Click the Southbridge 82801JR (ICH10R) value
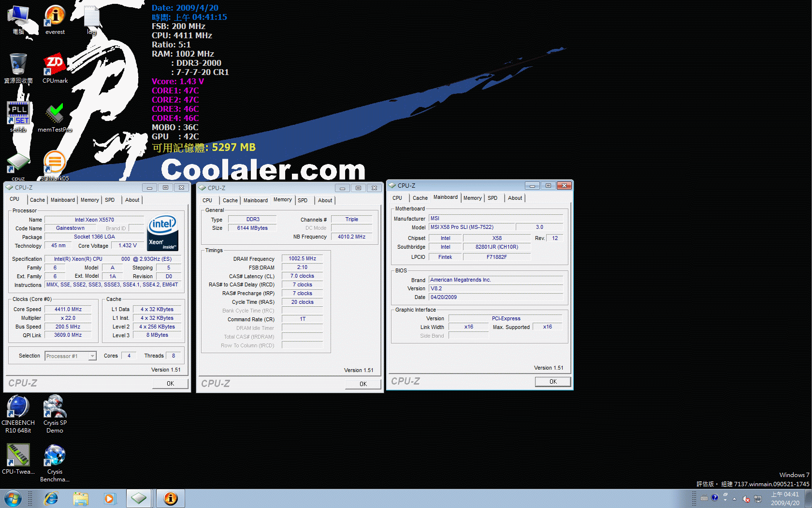Image resolution: width=812 pixels, height=508 pixels. 496,247
